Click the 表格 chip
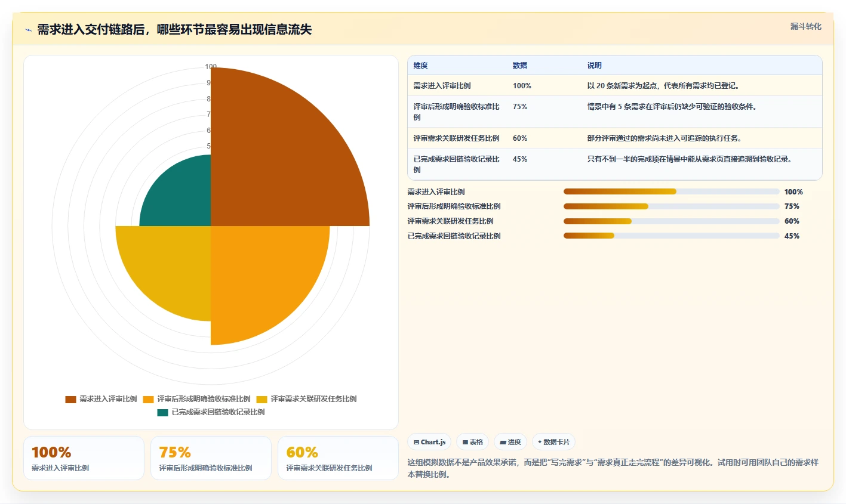 click(472, 442)
